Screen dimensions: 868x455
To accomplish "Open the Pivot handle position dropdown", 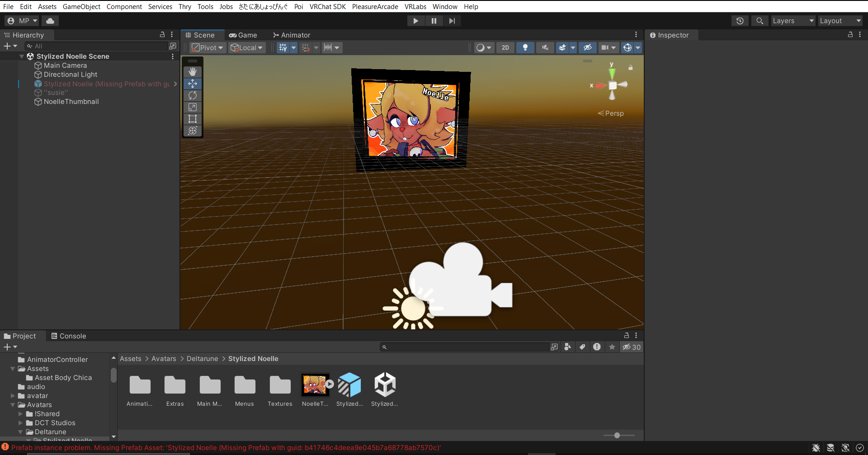I will 208,47.
